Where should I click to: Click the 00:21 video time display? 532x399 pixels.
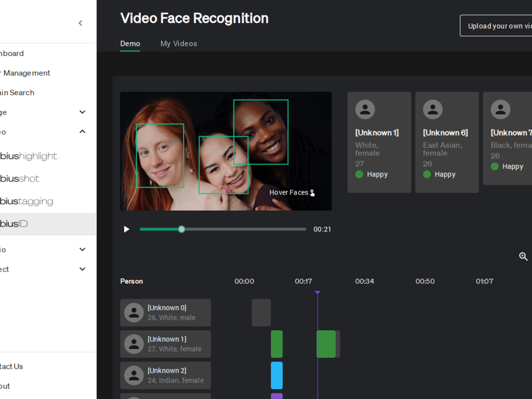pos(322,229)
